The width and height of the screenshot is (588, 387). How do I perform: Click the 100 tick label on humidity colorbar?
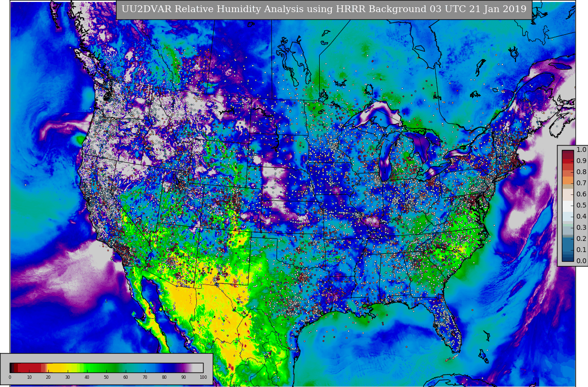[203, 377]
